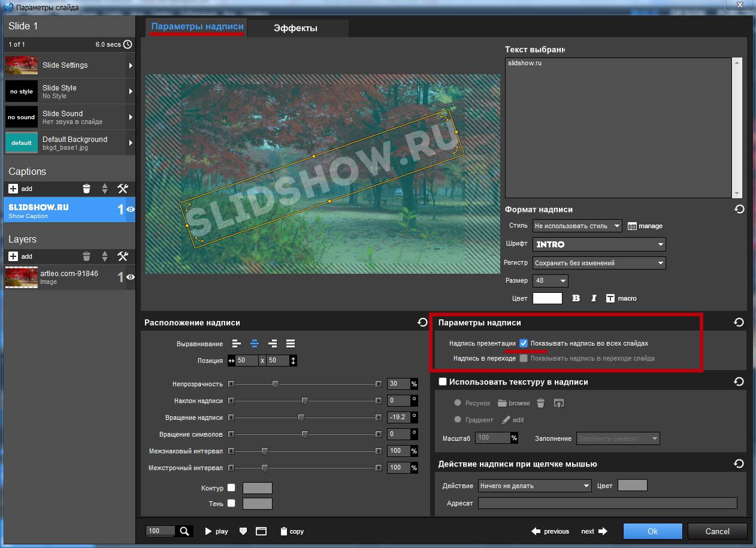Apply italic with the I icon
This screenshot has width=756, height=548.
594,298
